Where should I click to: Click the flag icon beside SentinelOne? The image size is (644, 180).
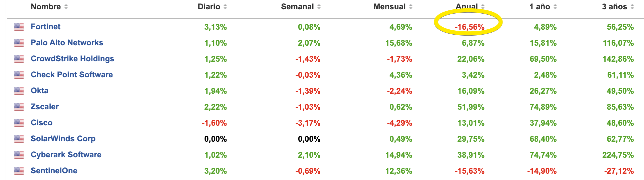19,171
